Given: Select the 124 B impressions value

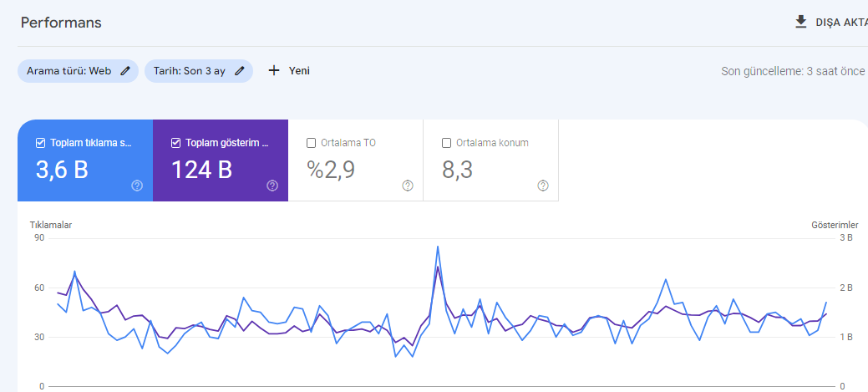Looking at the screenshot, I should [201, 170].
